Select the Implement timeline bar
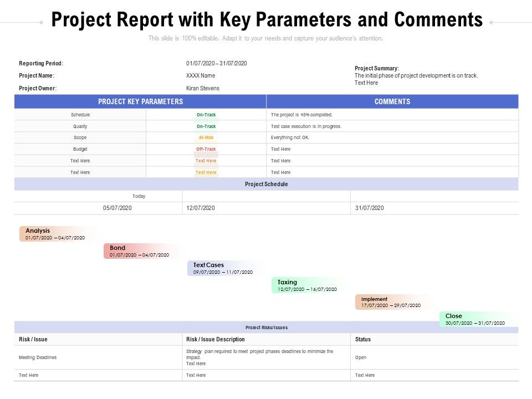This screenshot has height=399, width=532. pos(391,302)
